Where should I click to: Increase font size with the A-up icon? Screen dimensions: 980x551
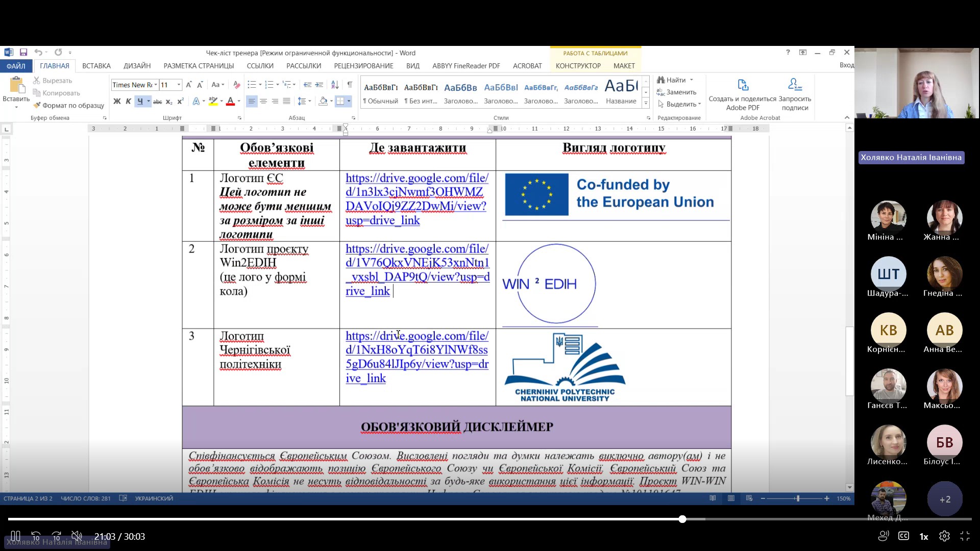click(x=189, y=85)
